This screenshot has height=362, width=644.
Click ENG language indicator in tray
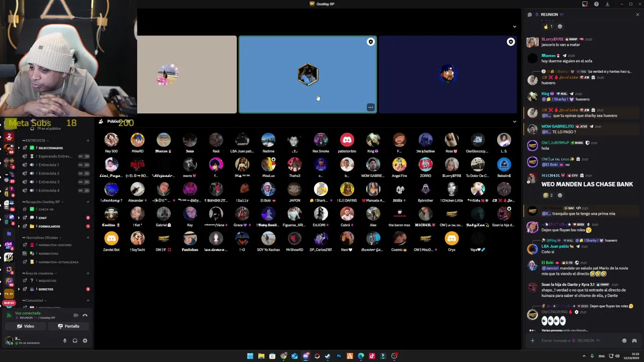pyautogui.click(x=602, y=356)
